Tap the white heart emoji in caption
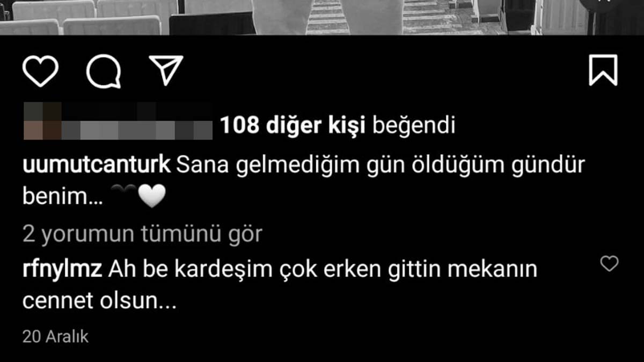 [x=152, y=198]
